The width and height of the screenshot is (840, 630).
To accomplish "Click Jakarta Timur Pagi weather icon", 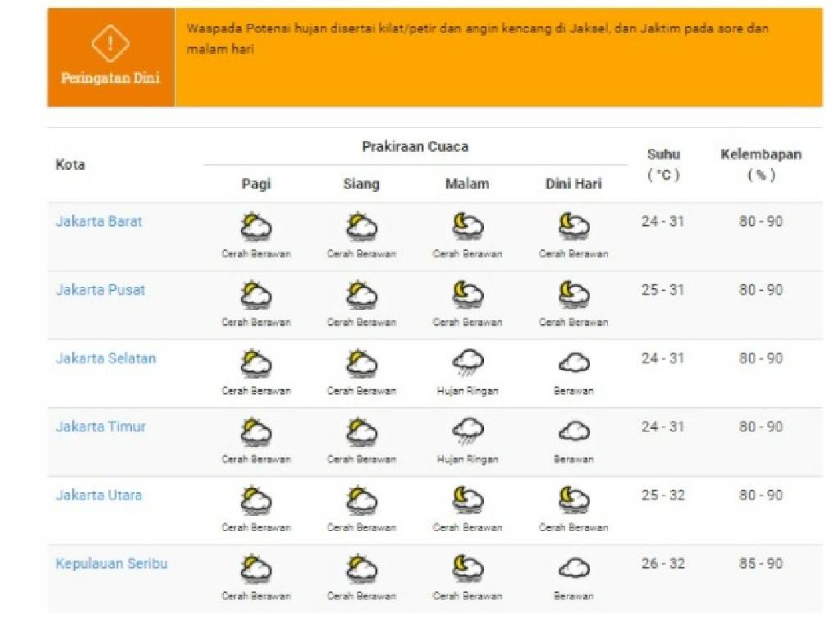I will 256,431.
